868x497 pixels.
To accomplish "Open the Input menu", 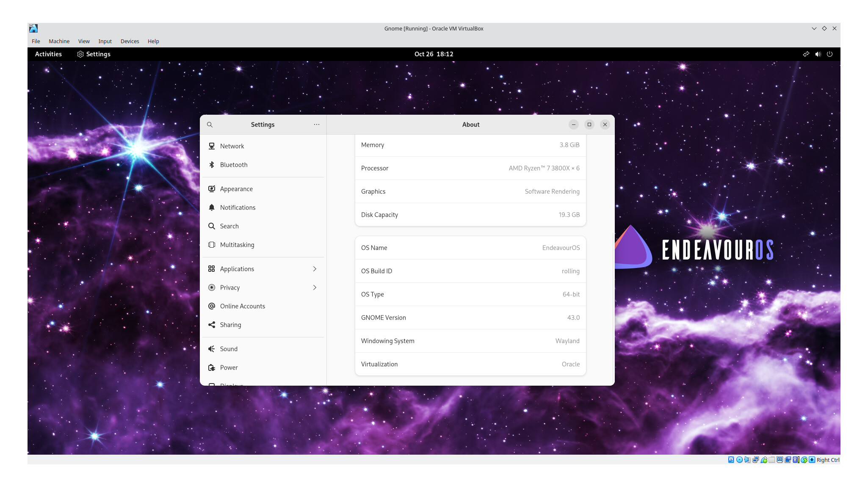I will 105,41.
